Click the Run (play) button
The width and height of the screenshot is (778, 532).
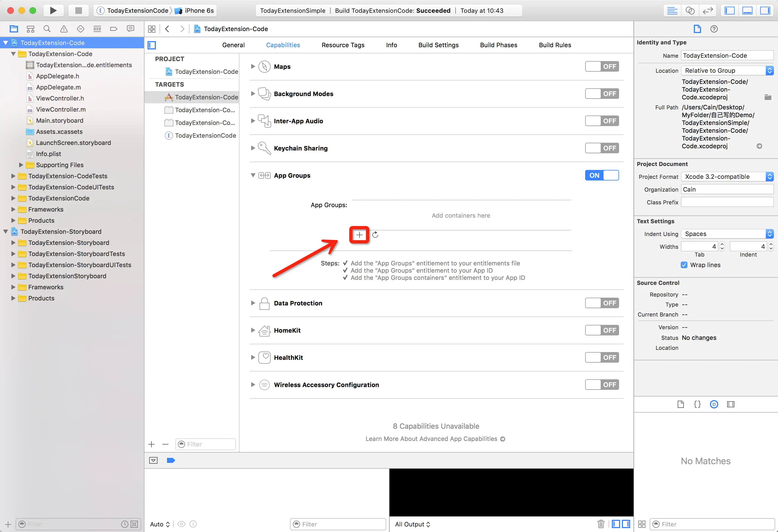tap(53, 10)
